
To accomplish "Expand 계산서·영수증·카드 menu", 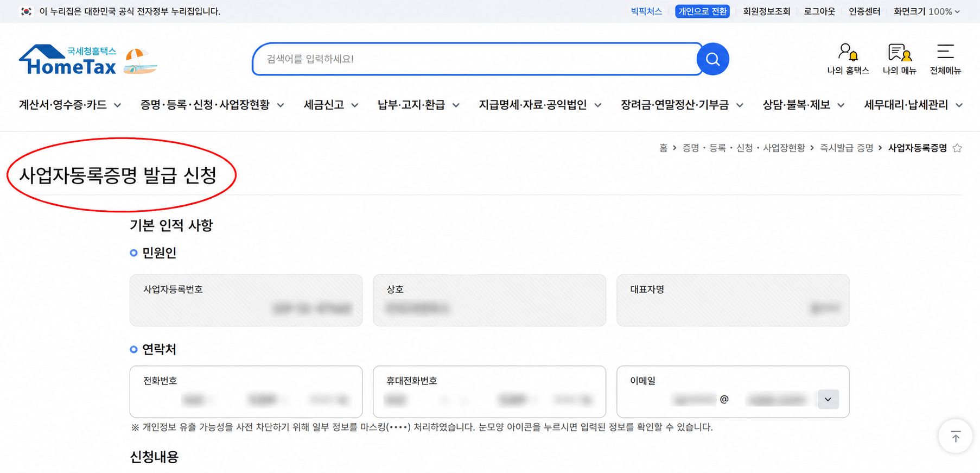I will [x=70, y=105].
